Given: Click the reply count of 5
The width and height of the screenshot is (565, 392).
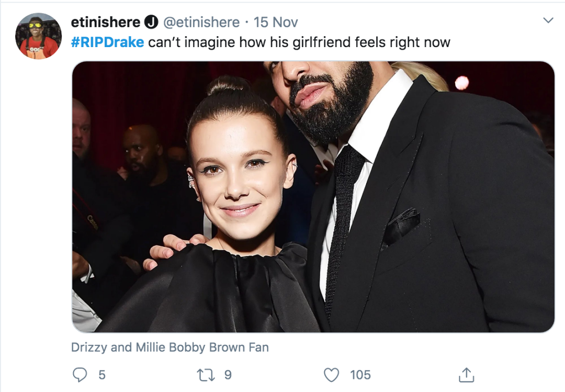Looking at the screenshot, I should point(101,375).
